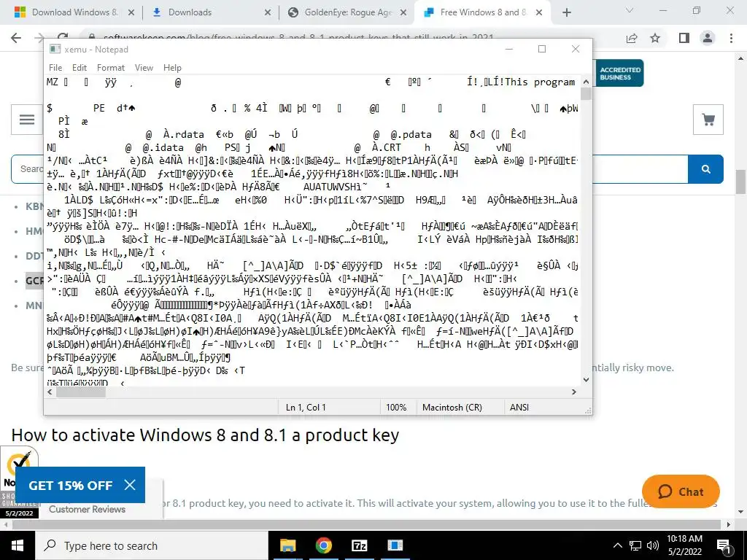Click the page heading about activating Windows
Image resolution: width=747 pixels, height=560 pixels.
click(x=205, y=435)
